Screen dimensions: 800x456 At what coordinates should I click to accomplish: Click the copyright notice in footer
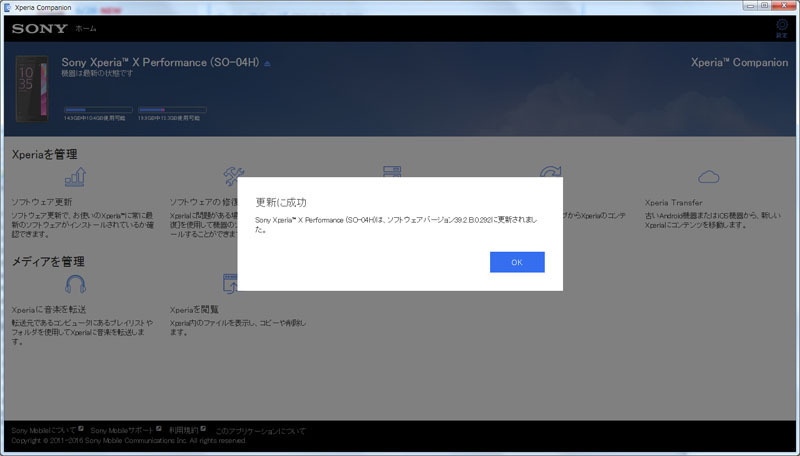[x=129, y=440]
